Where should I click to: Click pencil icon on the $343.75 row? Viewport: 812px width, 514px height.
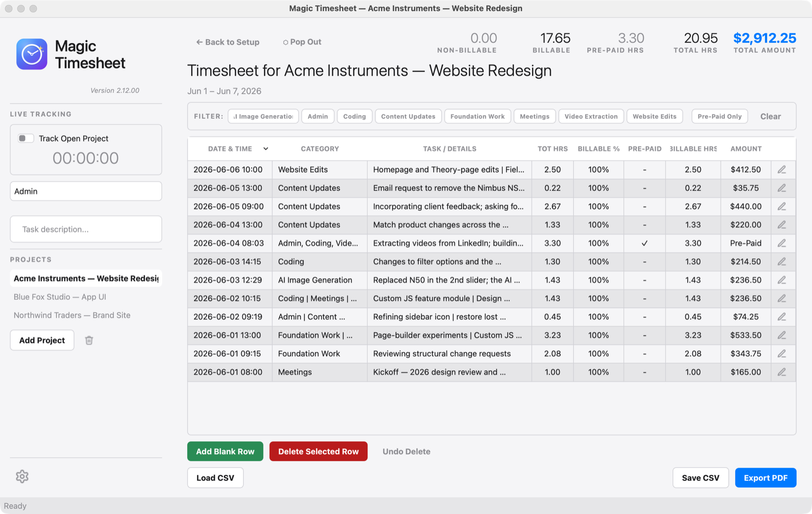(782, 354)
